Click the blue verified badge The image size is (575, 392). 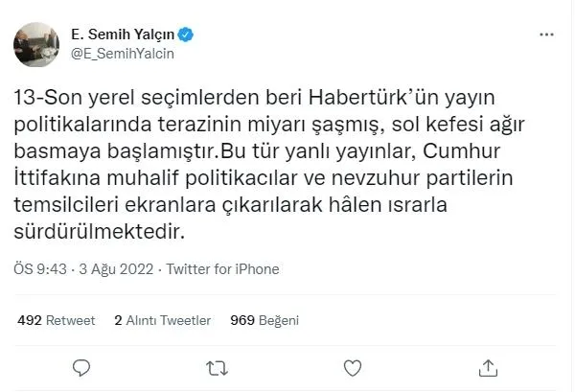point(187,35)
